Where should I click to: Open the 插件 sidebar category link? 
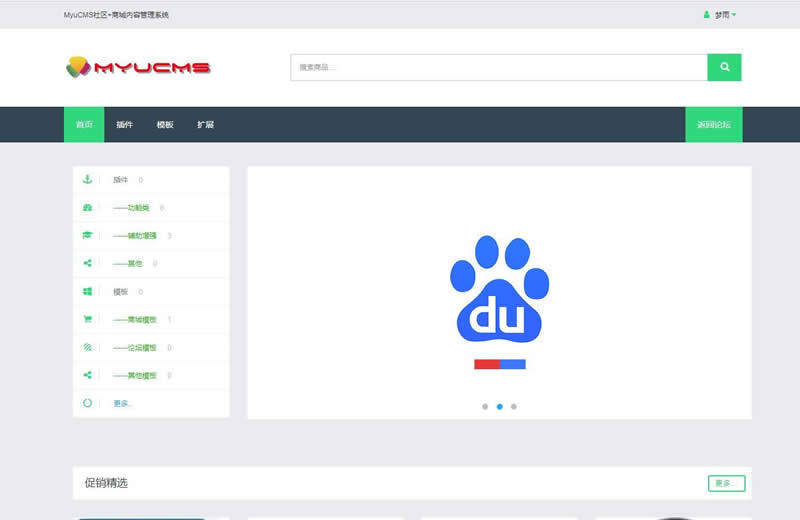click(x=120, y=180)
